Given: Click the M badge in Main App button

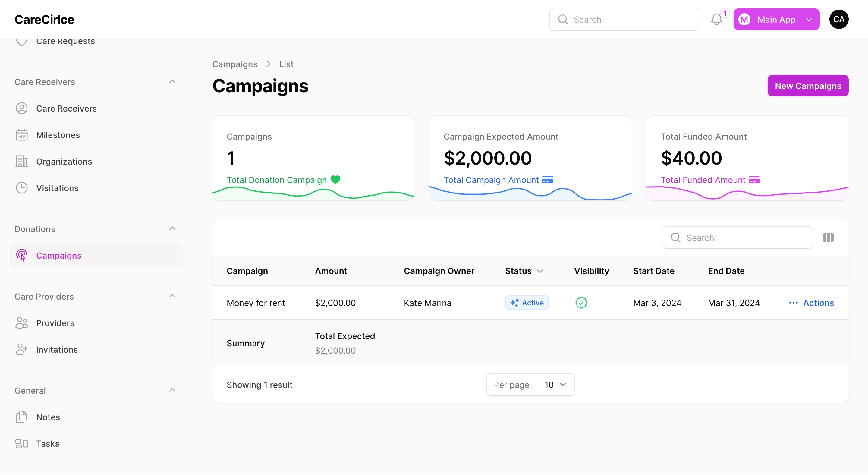Looking at the screenshot, I should click(x=744, y=20).
